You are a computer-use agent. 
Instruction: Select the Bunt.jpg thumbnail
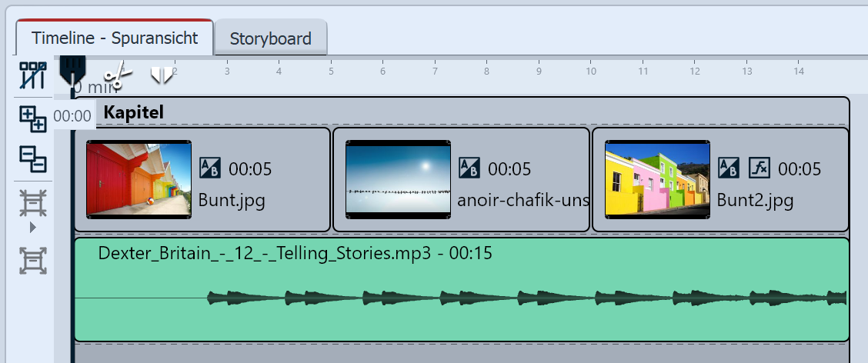[139, 179]
